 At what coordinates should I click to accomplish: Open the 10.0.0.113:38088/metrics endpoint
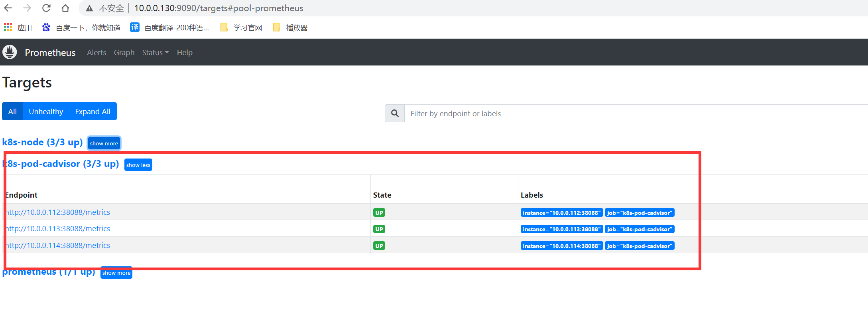coord(58,228)
